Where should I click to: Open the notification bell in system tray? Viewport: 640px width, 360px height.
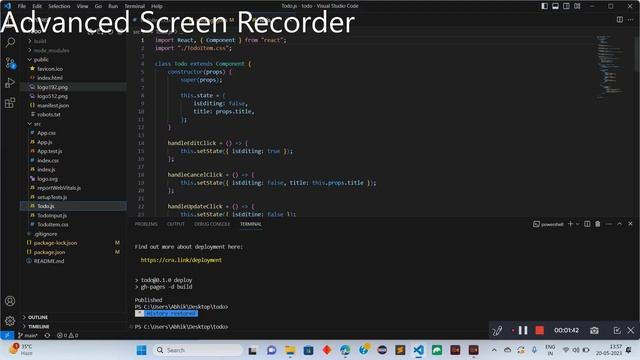click(x=629, y=350)
